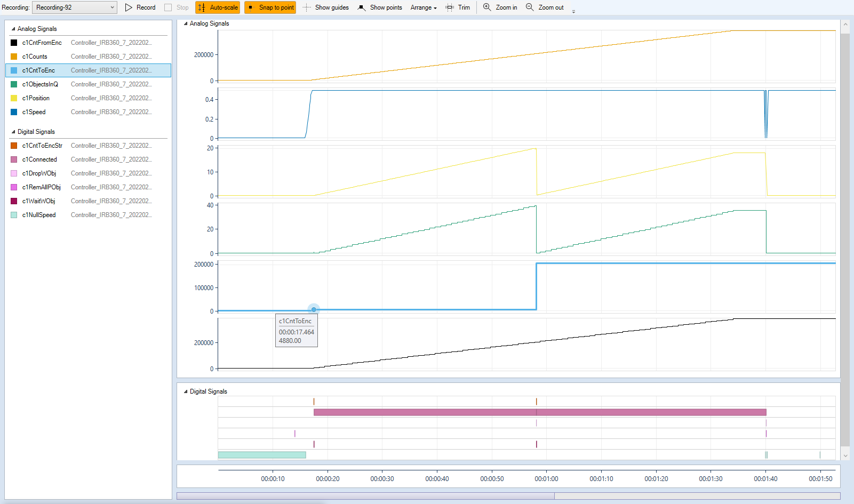Select the c1Position signal row
Screen dimensions: 854x504
coord(88,98)
